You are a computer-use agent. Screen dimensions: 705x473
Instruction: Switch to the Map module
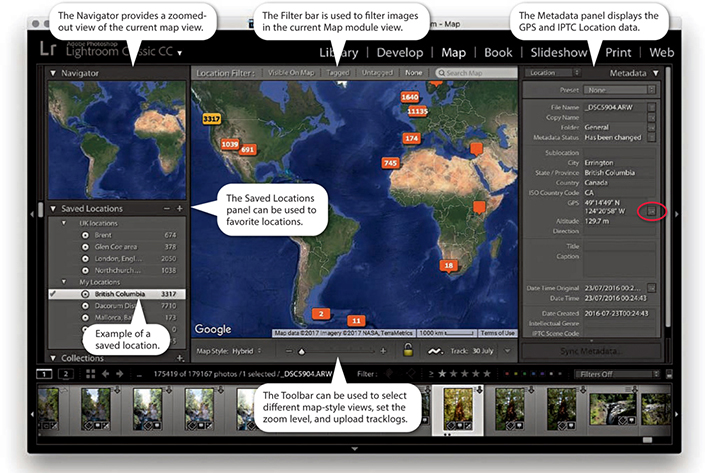tap(453, 53)
